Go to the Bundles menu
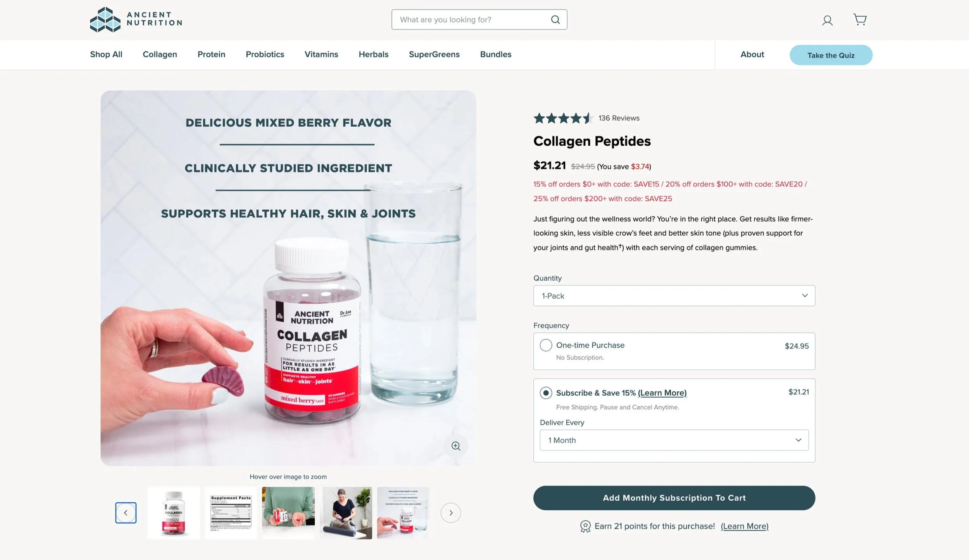 495,54
